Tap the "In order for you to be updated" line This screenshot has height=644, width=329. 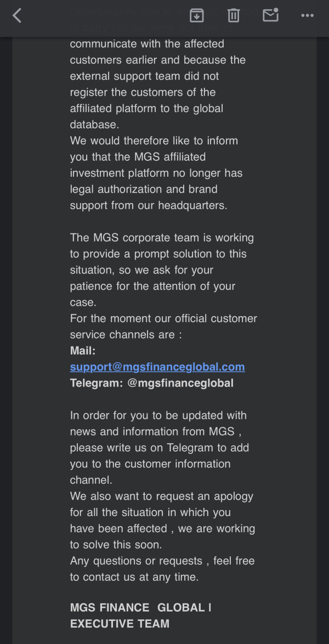158,415
